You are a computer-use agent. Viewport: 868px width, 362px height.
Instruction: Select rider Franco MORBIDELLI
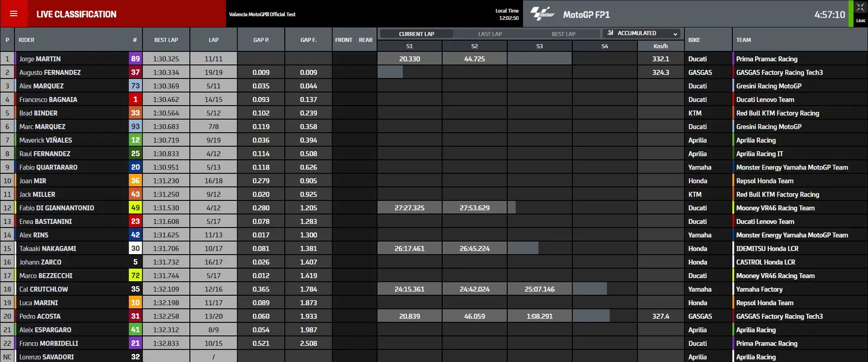[x=49, y=343]
